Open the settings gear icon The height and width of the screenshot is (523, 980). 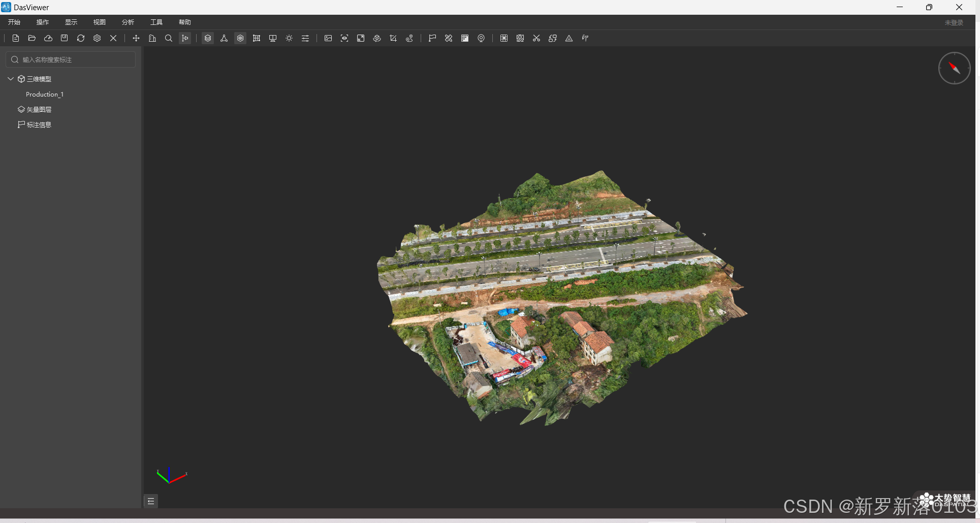pos(97,38)
